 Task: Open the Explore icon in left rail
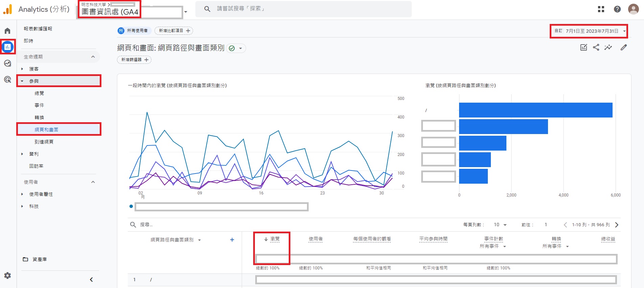pyautogui.click(x=7, y=63)
